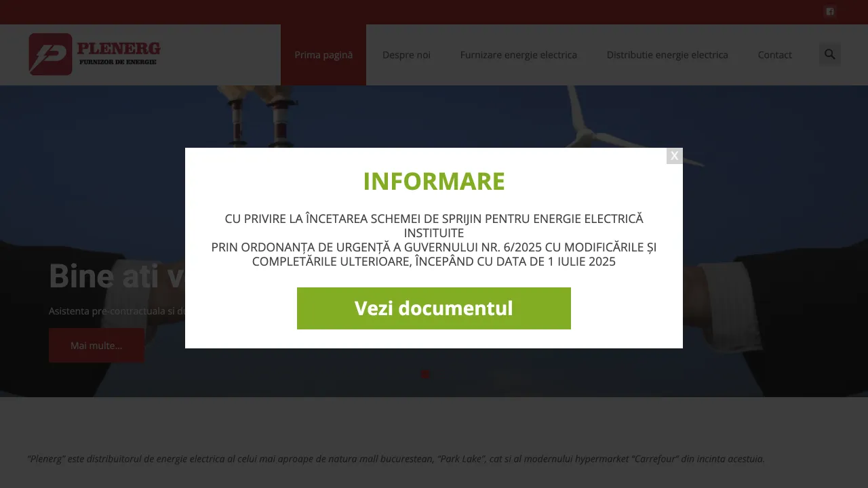The image size is (868, 488).
Task: Click the "Plenerg" este distribuitorul paragraph
Action: (396, 459)
